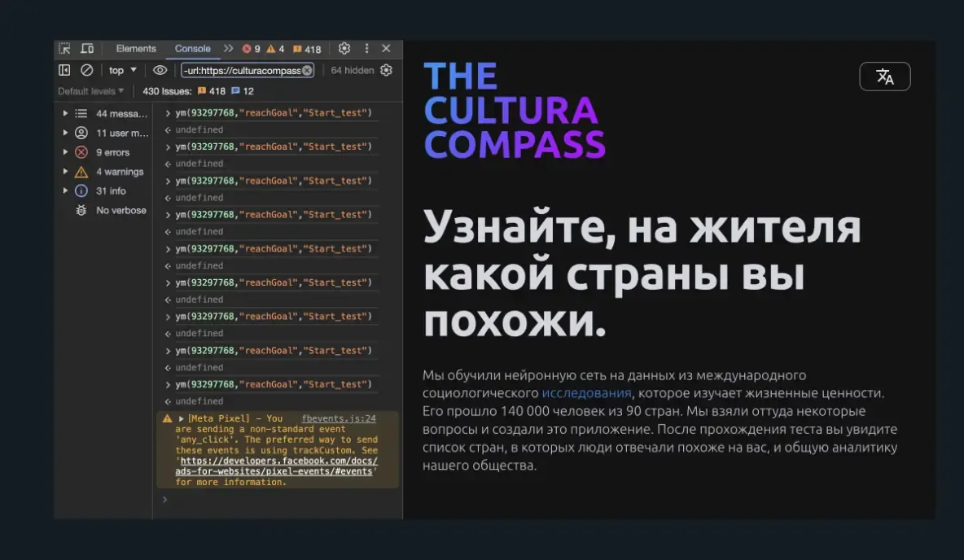Open the Customize DevTools three-dot menu

[366, 49]
